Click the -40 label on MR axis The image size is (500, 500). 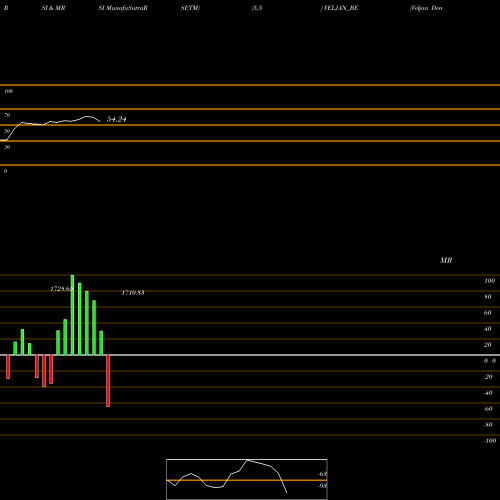488,393
